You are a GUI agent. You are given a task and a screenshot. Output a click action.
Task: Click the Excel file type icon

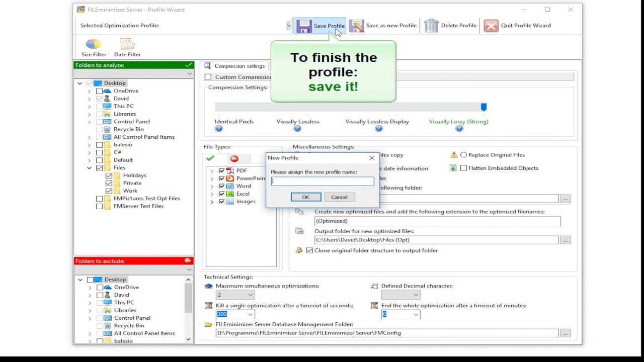click(x=230, y=194)
